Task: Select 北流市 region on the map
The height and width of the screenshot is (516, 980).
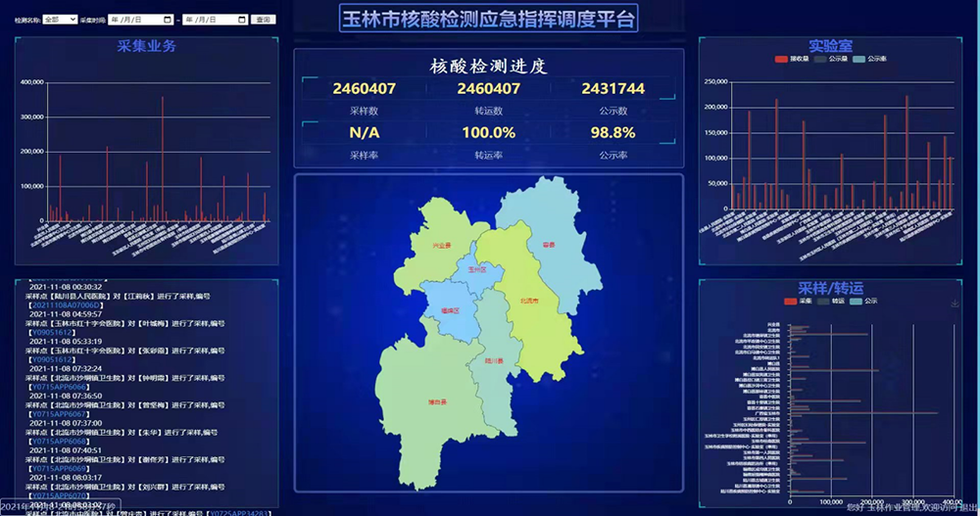Action: [529, 302]
